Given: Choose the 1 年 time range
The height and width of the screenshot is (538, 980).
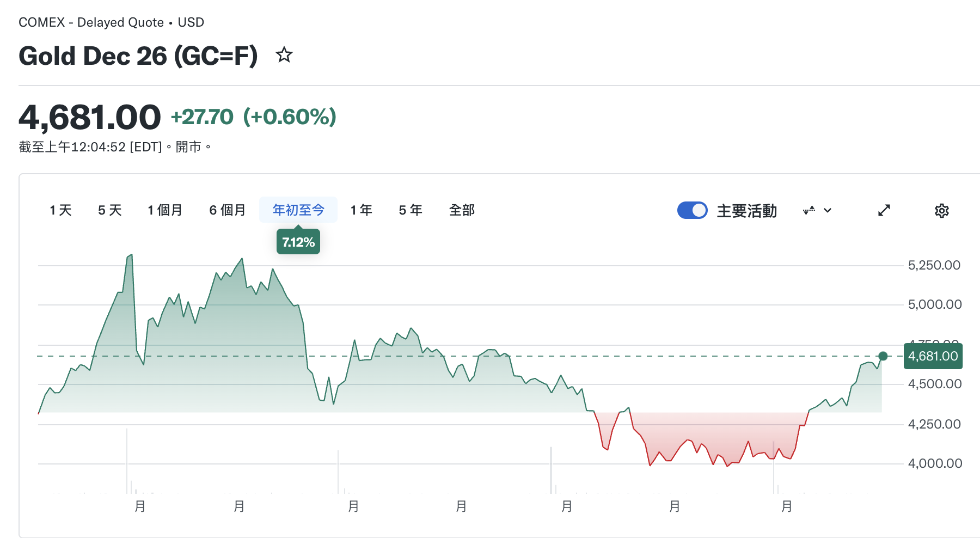Looking at the screenshot, I should (361, 210).
